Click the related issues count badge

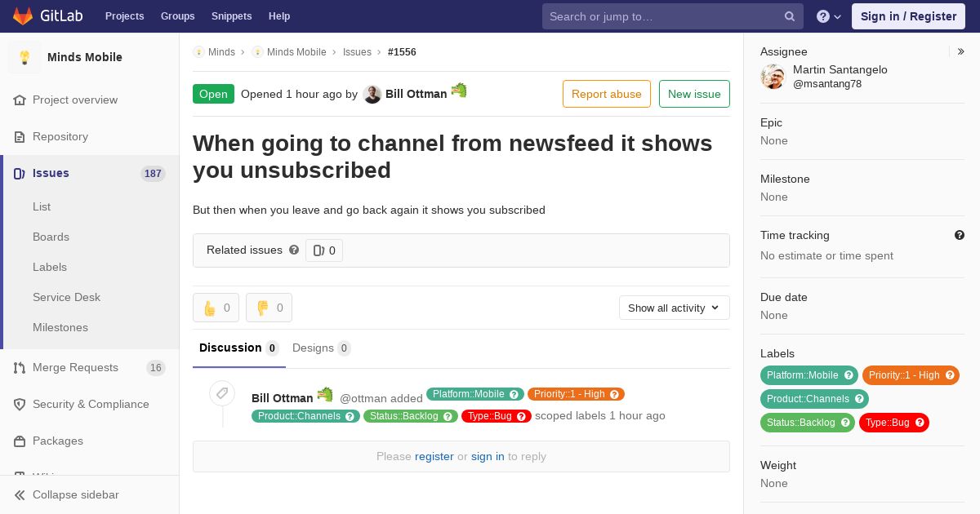[324, 250]
